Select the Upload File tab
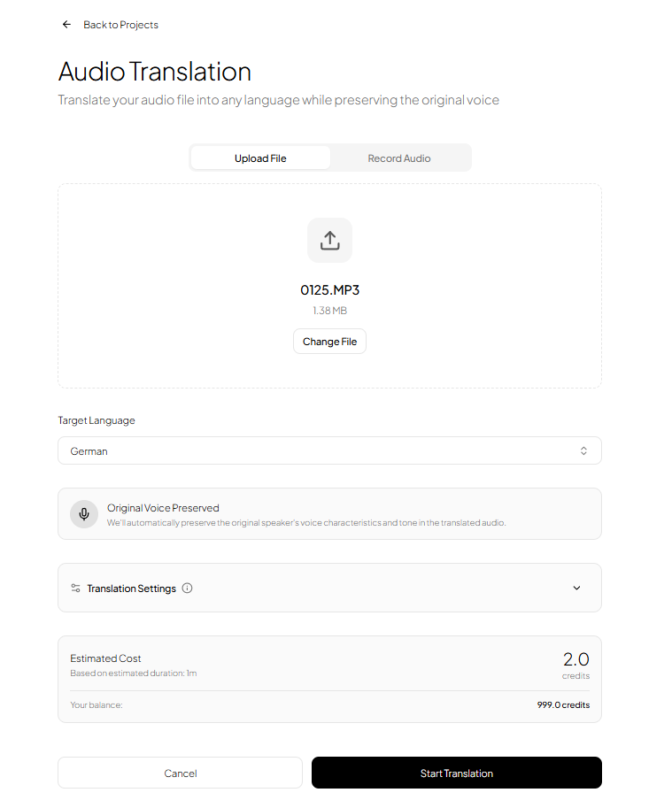 [259, 157]
